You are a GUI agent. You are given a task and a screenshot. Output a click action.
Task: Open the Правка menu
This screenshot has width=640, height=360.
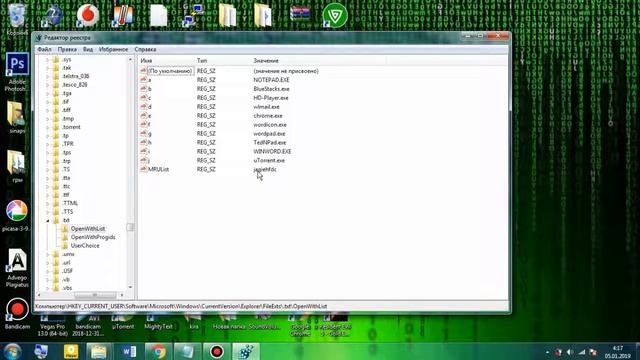click(67, 49)
